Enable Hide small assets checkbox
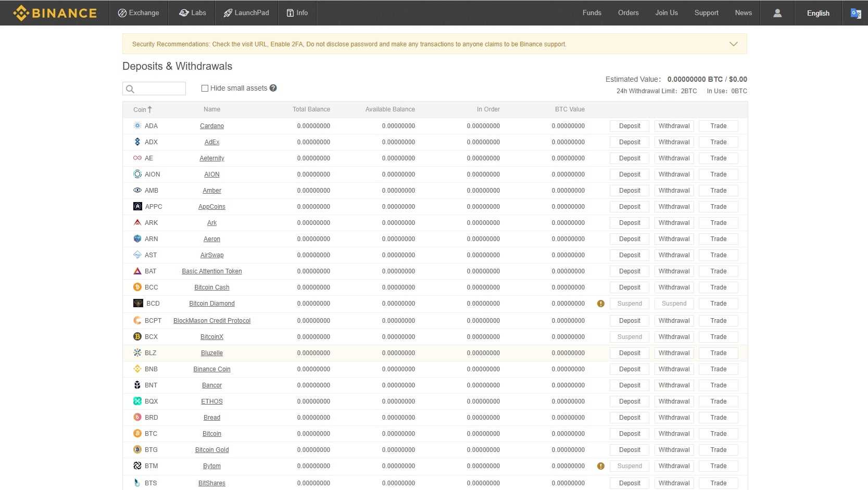Screen dimensions: 868x490 205,89
